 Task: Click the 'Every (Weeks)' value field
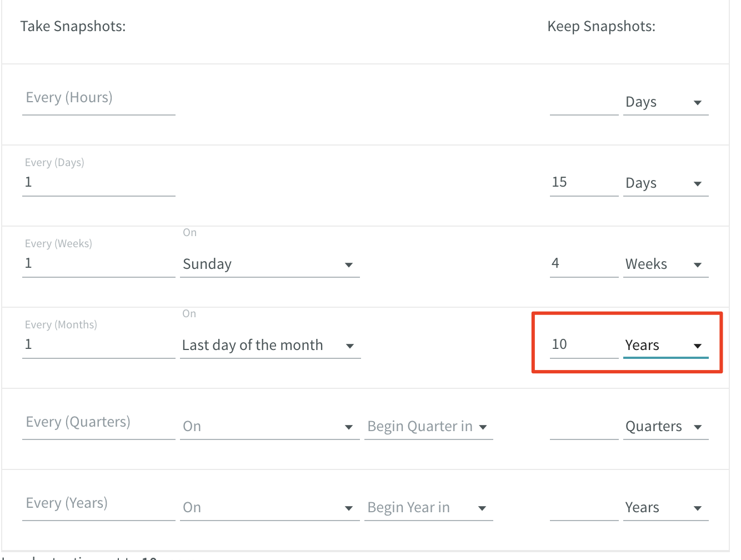click(x=98, y=262)
